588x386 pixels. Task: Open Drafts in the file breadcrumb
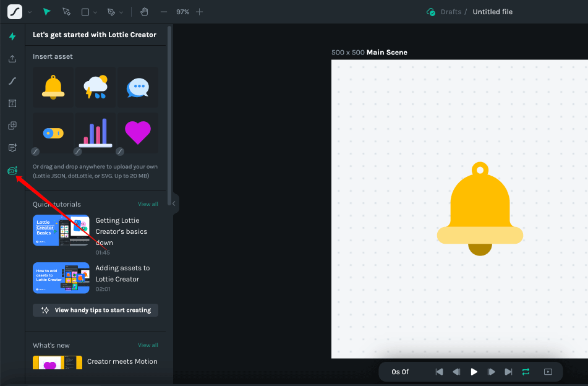(x=451, y=12)
